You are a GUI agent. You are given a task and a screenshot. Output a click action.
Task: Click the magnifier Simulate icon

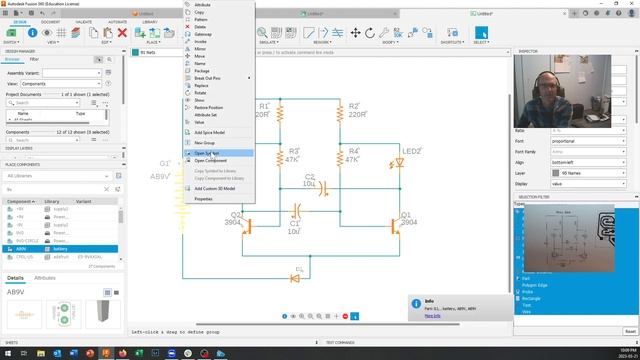(x=262, y=33)
